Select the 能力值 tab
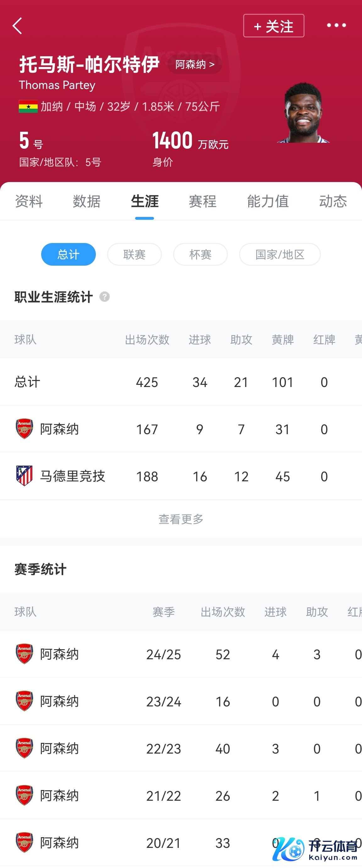The image size is (362, 868). pos(268,201)
